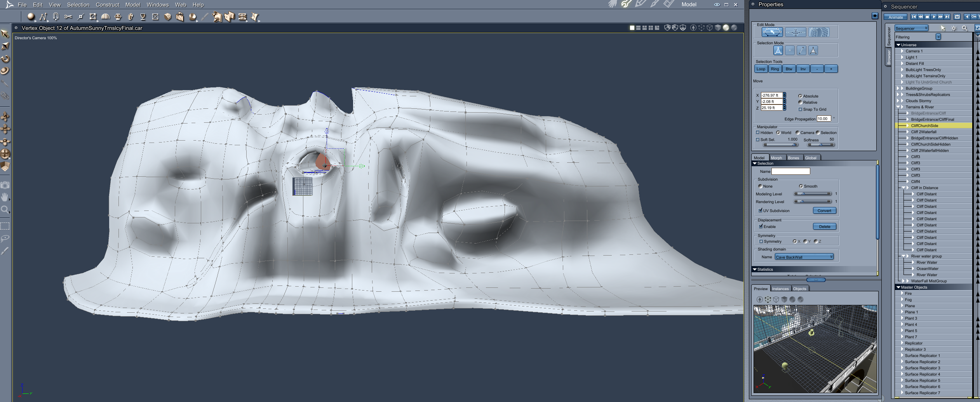Select the magnet tool in top toolbar
Screen dimensions: 980x402
tap(56, 16)
